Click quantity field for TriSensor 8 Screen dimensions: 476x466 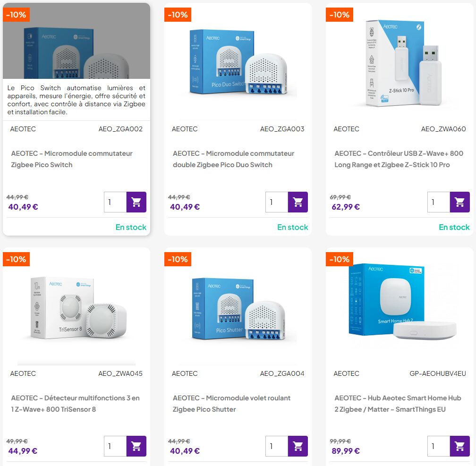pyautogui.click(x=115, y=446)
